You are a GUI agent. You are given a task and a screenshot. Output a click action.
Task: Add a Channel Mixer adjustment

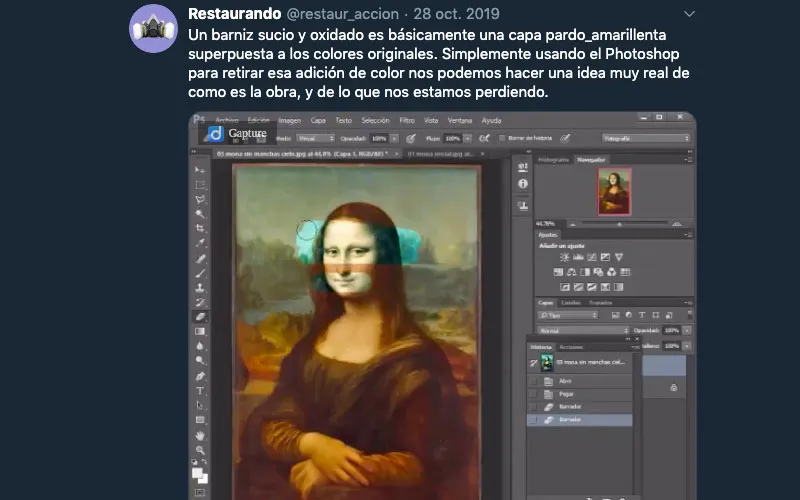611,272
